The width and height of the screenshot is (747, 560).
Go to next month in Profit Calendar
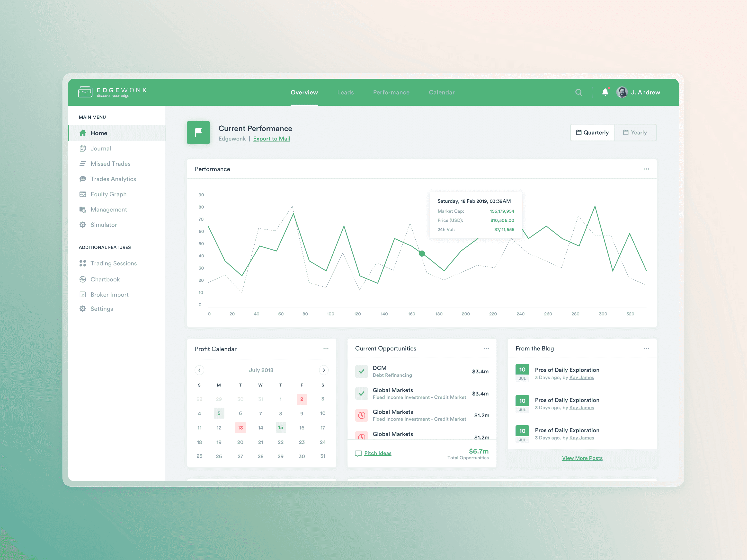(x=323, y=370)
